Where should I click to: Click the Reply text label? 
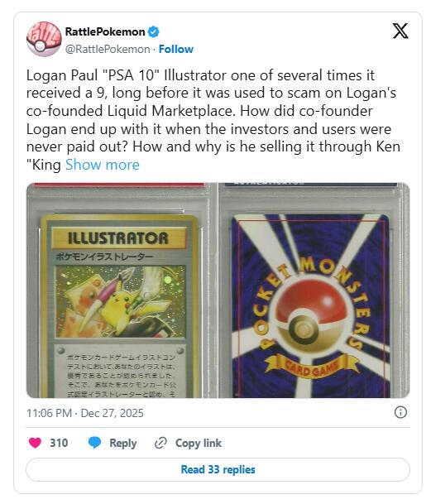(123, 443)
